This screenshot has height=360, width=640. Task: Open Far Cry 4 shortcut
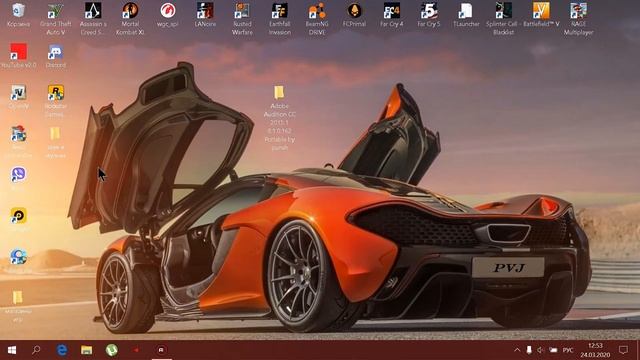[391, 11]
